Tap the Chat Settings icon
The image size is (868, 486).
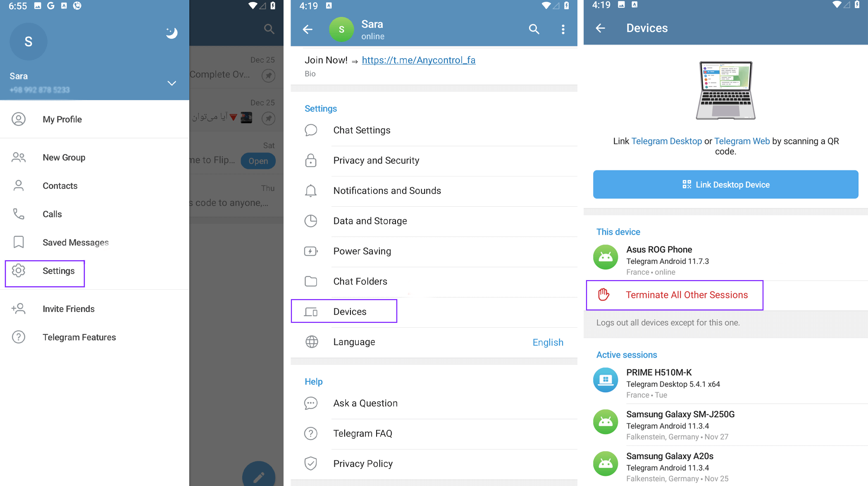(x=311, y=130)
